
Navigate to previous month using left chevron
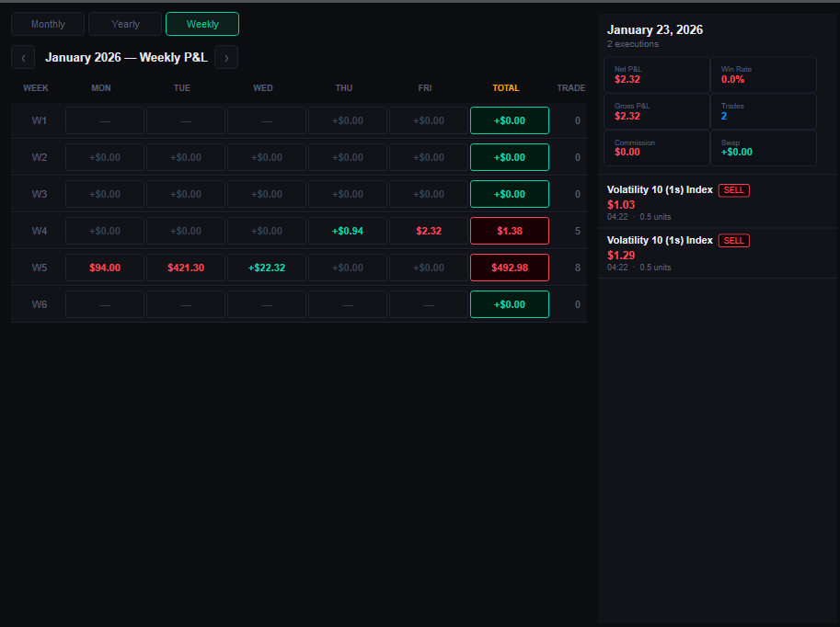22,57
